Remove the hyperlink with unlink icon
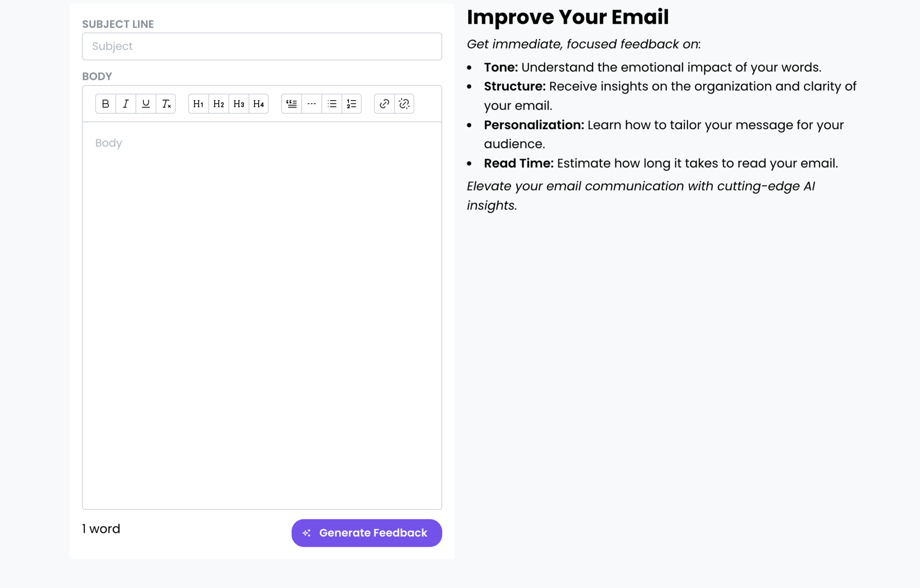Screen dimensions: 920x588 click(x=404, y=104)
